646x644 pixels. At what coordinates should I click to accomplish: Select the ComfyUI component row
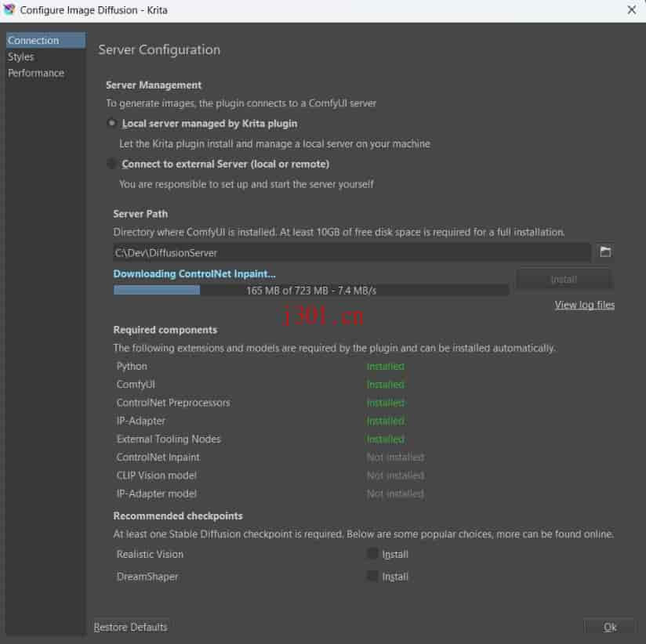coord(260,384)
